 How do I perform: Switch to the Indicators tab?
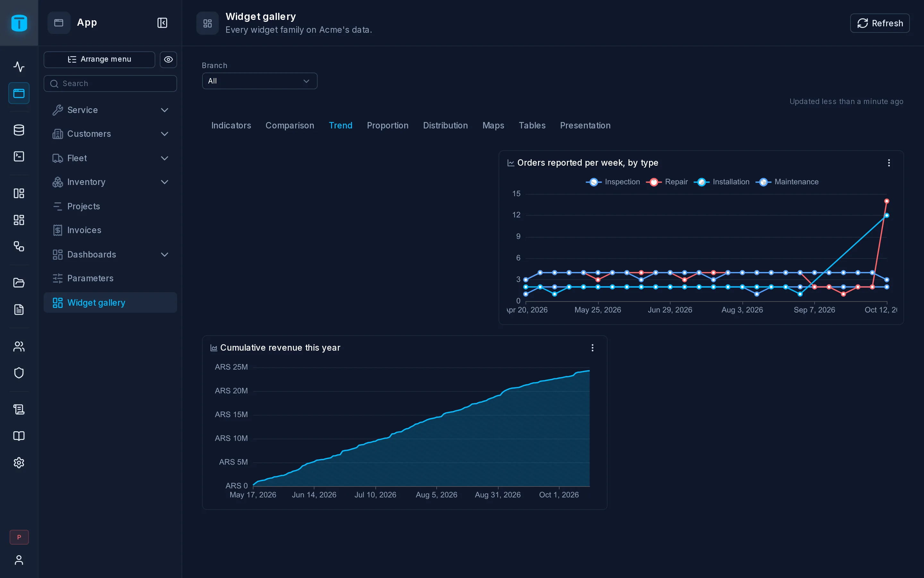[231, 125]
